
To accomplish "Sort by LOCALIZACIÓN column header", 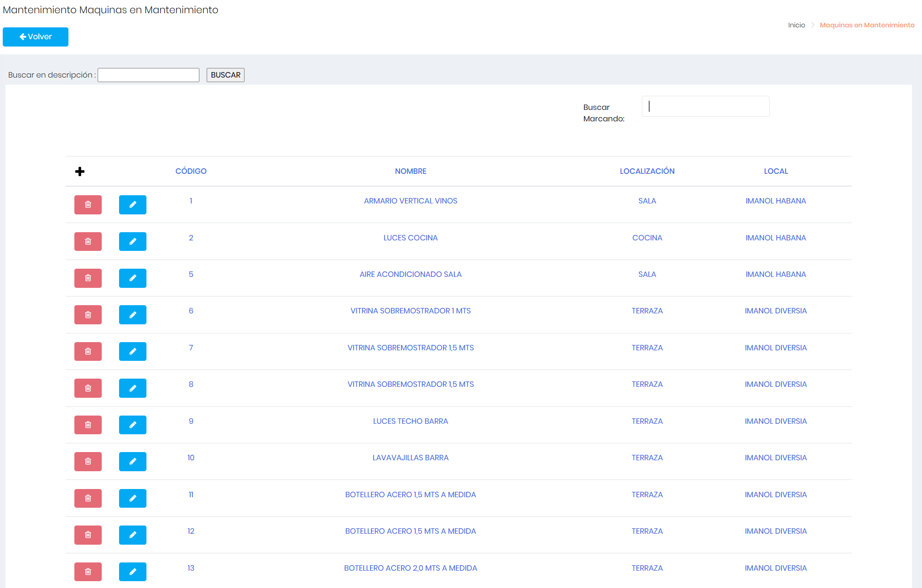I will pyautogui.click(x=647, y=172).
